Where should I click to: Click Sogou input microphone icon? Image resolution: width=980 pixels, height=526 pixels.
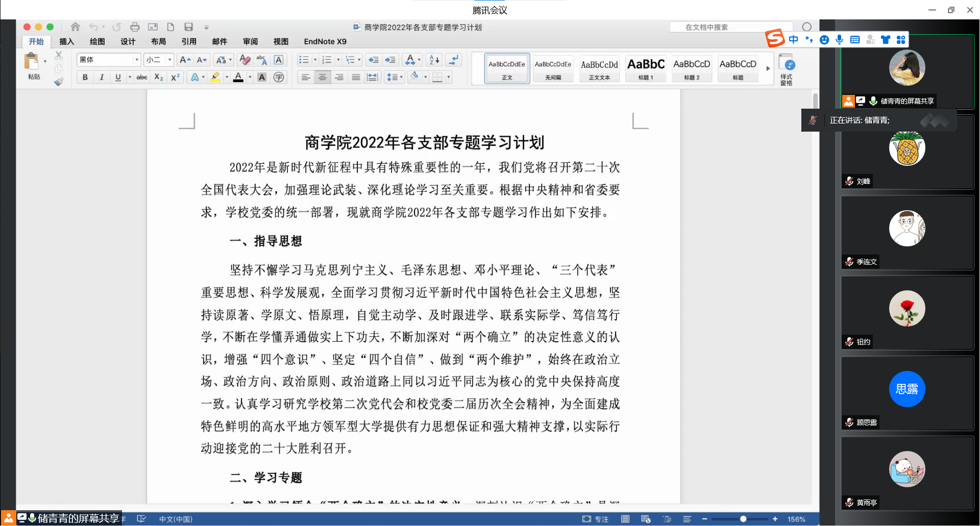[x=840, y=39]
